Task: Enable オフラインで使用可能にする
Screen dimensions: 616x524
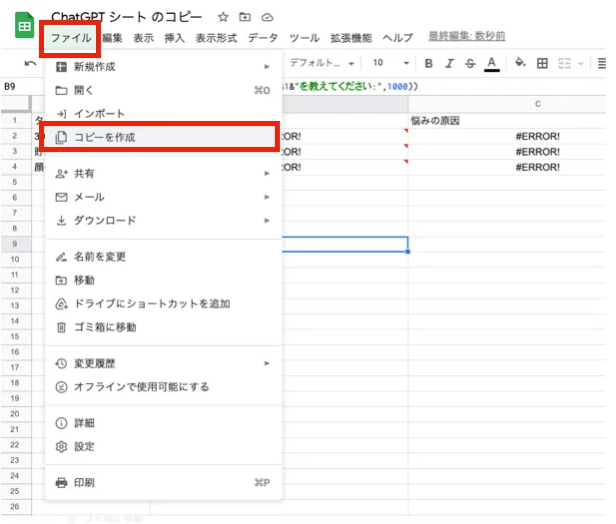Action: (x=163, y=387)
